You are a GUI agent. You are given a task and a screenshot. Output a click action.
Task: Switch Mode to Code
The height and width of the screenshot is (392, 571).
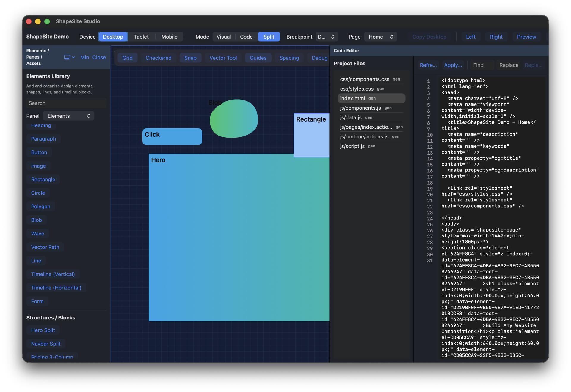[x=246, y=37]
